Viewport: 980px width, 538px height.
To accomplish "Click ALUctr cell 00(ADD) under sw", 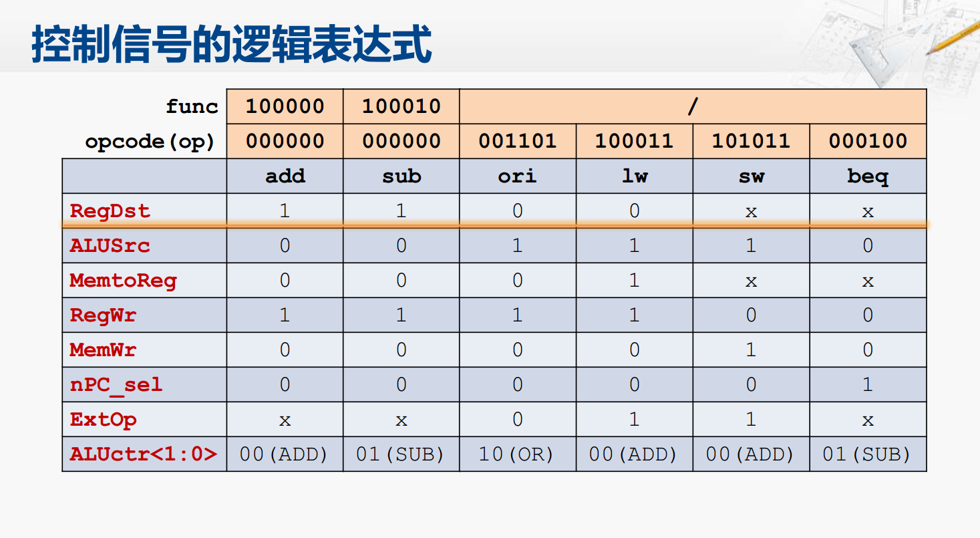I will point(751,454).
